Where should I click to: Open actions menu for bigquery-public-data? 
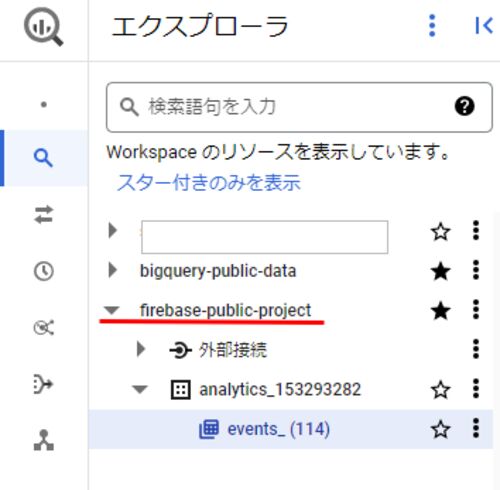(476, 270)
